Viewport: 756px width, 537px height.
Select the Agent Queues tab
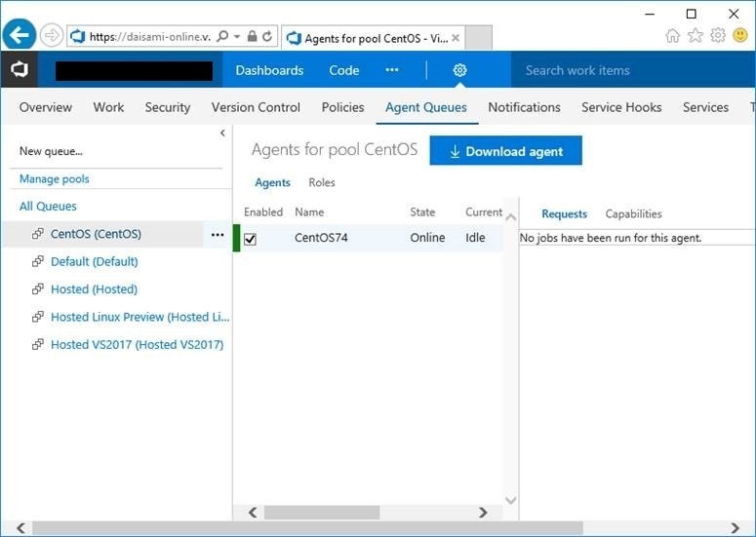pos(426,107)
